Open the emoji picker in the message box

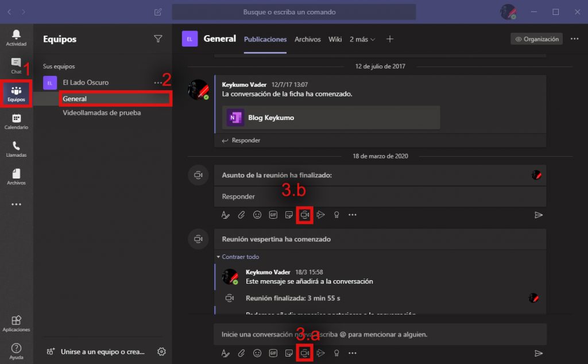(257, 353)
